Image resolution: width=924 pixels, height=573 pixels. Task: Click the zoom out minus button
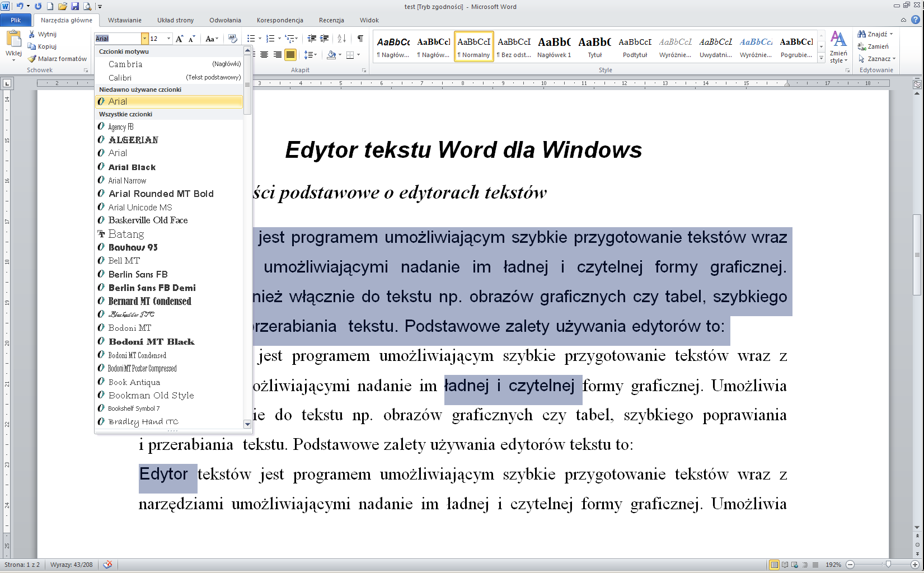point(850,565)
